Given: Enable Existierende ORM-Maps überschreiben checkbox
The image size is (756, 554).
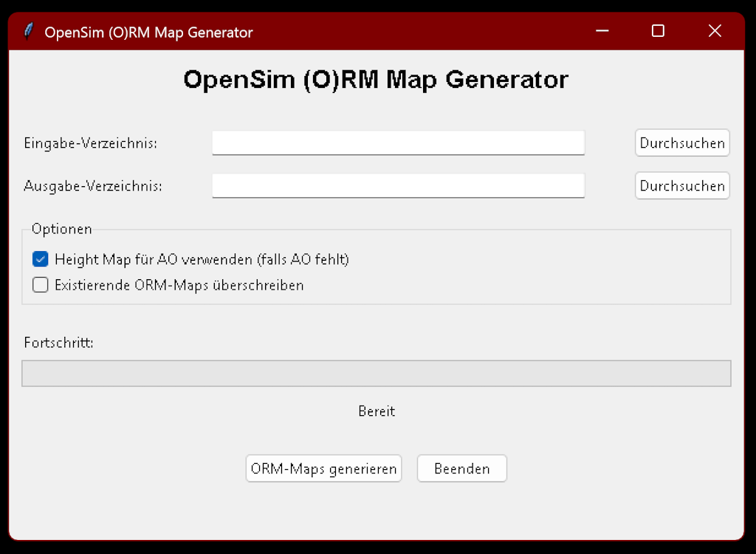Looking at the screenshot, I should click(41, 285).
